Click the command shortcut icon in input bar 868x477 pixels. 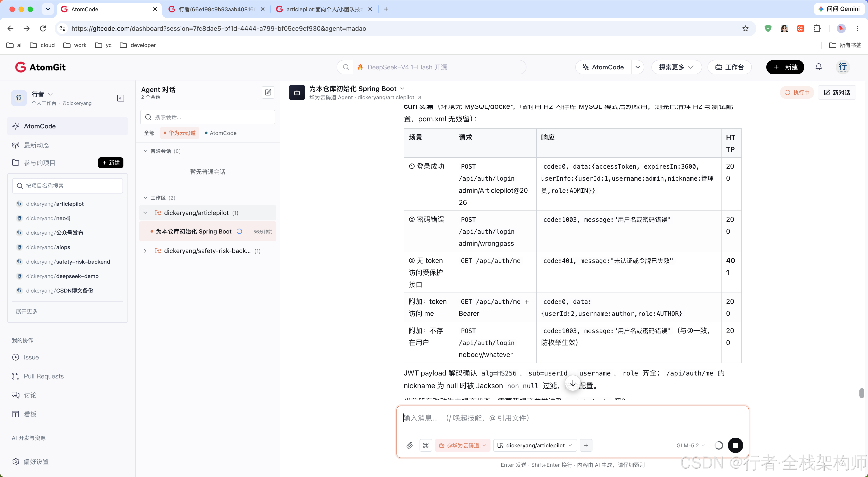[x=426, y=445]
